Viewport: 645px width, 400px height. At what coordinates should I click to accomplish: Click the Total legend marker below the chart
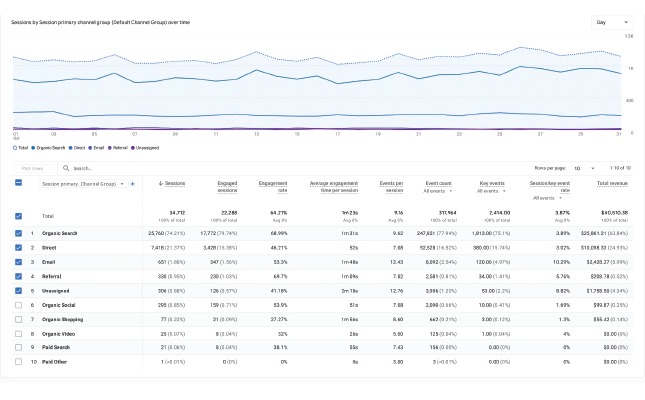point(15,148)
